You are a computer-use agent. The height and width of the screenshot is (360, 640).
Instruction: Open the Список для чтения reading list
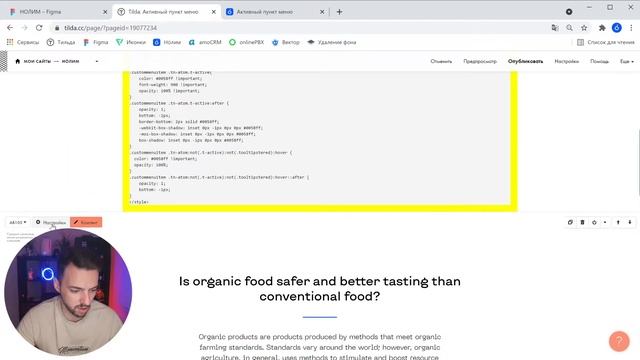point(606,42)
